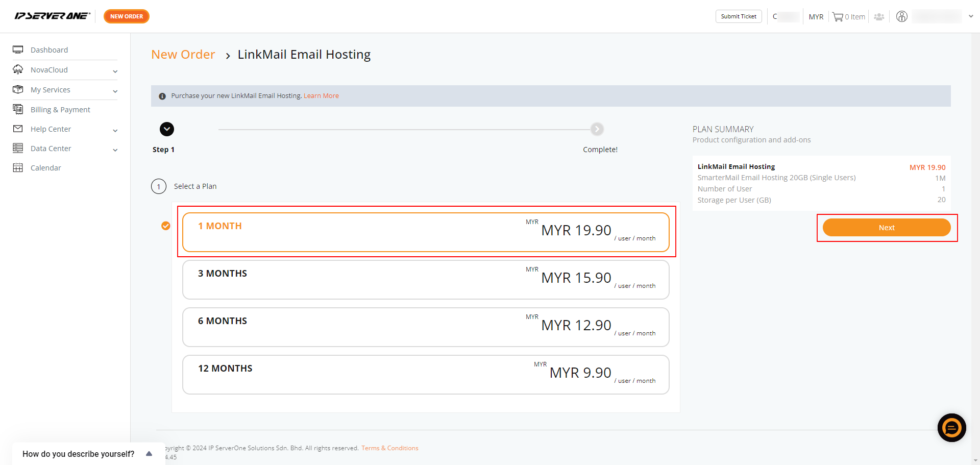This screenshot has height=465, width=980.
Task: Expand the My Services submenu chevron
Action: [115, 91]
